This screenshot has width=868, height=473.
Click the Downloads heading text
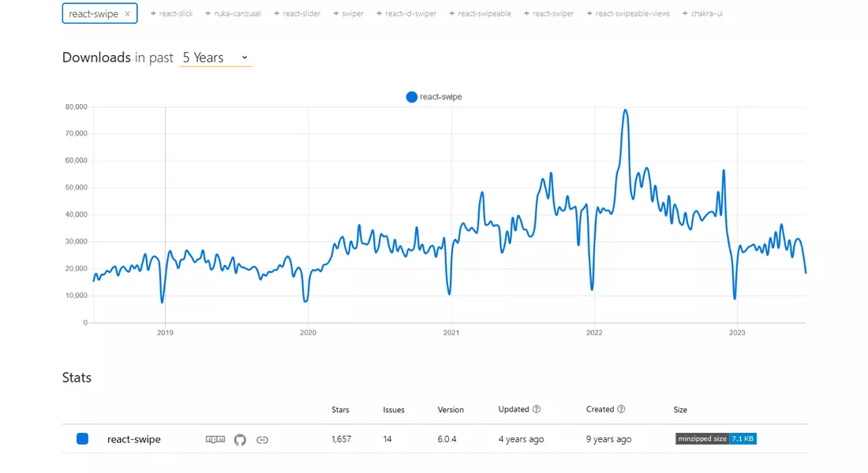pos(96,58)
